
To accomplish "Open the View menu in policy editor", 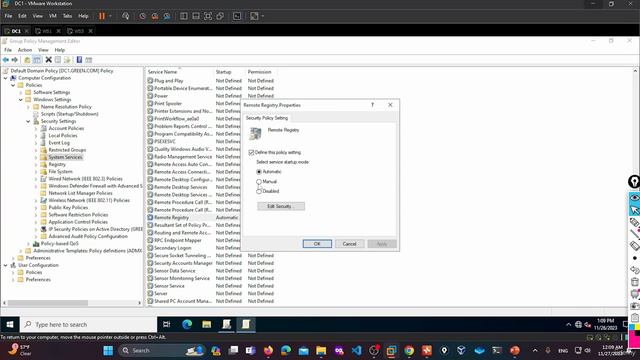I will 43,50.
